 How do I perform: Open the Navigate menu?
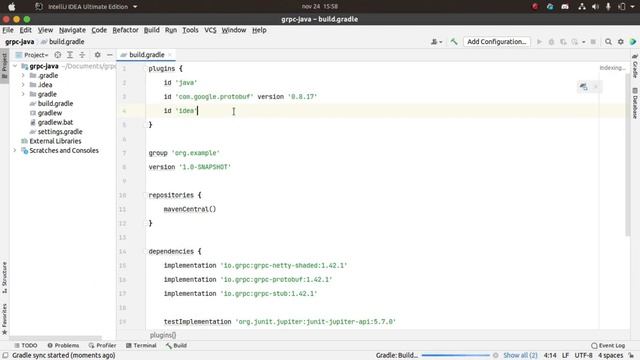pos(72,30)
